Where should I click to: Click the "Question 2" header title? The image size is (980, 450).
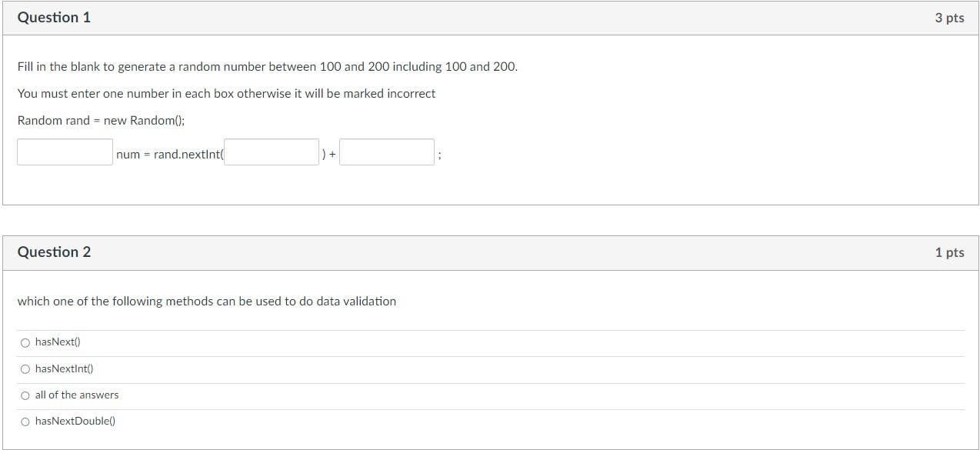tap(54, 252)
